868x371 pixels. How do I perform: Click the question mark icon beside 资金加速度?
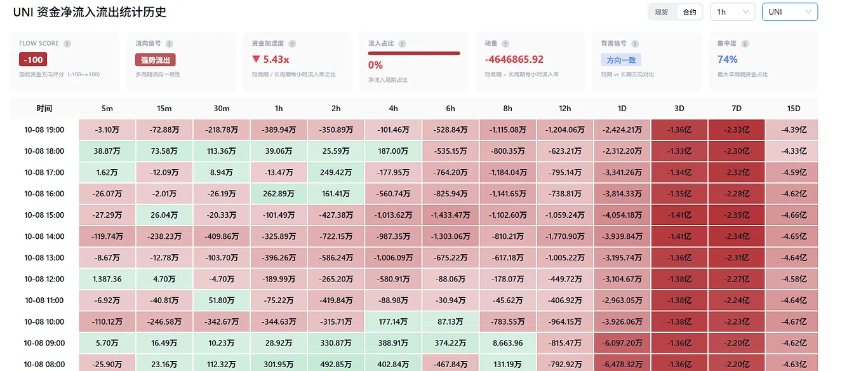pos(292,44)
